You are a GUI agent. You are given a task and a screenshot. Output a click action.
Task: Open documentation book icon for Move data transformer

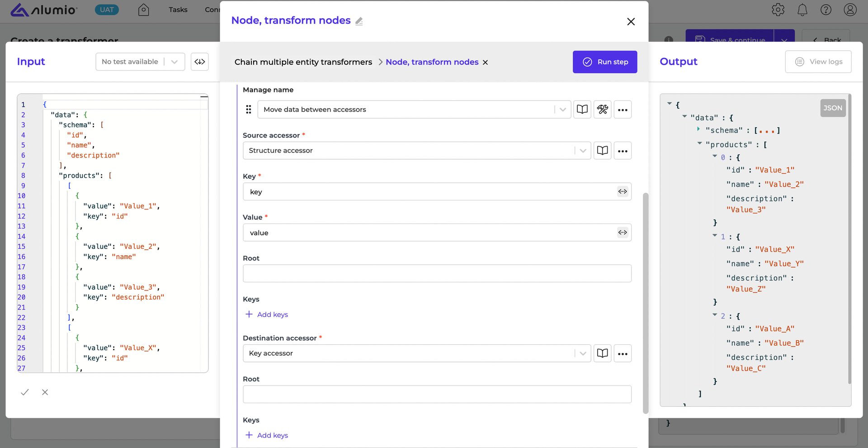coord(582,110)
